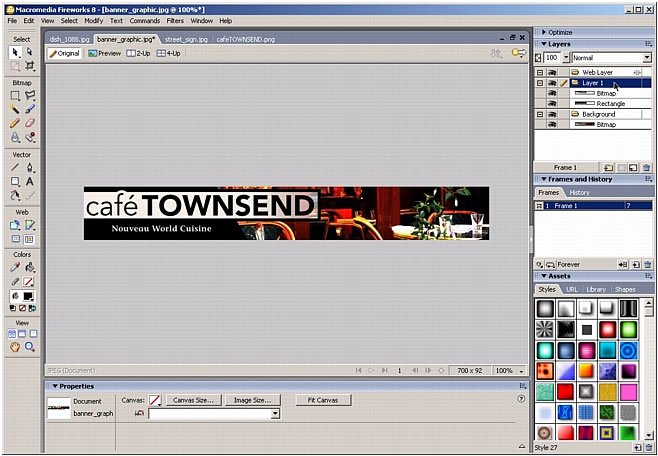
Task: Select the Text tool
Action: pos(29,181)
